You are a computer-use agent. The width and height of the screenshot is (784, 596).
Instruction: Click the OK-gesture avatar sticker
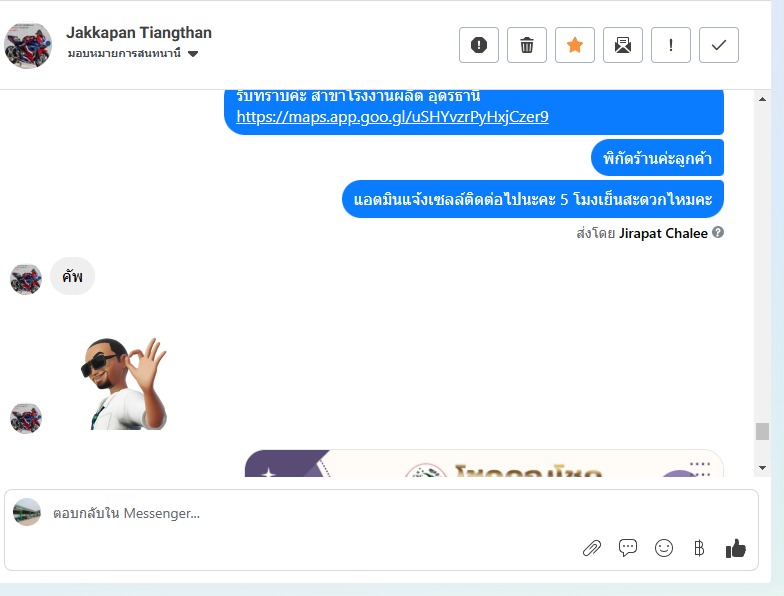tap(124, 384)
